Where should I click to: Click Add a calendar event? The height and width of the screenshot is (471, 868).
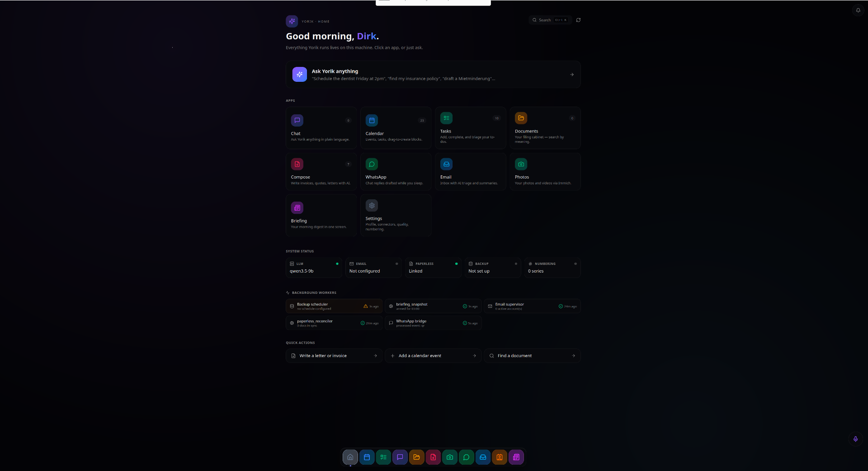tap(433, 356)
